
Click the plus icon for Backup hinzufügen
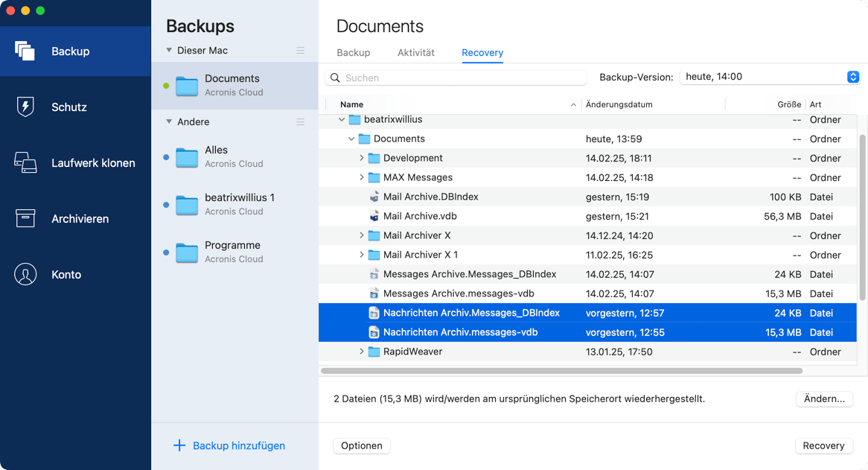tap(179, 445)
